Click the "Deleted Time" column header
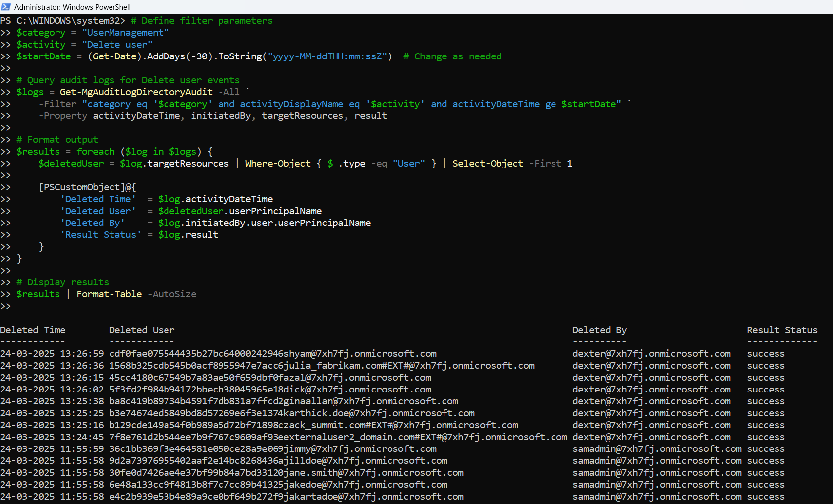Image resolution: width=833 pixels, height=504 pixels. click(33, 330)
